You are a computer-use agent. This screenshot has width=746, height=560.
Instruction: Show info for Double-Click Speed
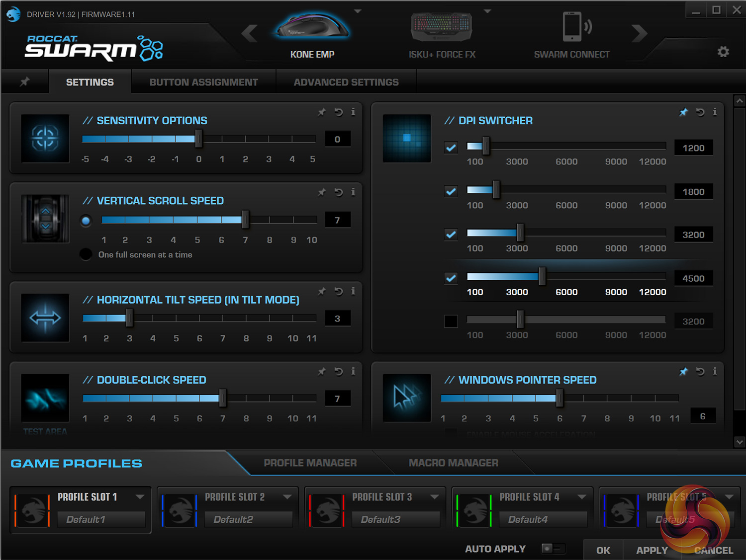pyautogui.click(x=353, y=371)
